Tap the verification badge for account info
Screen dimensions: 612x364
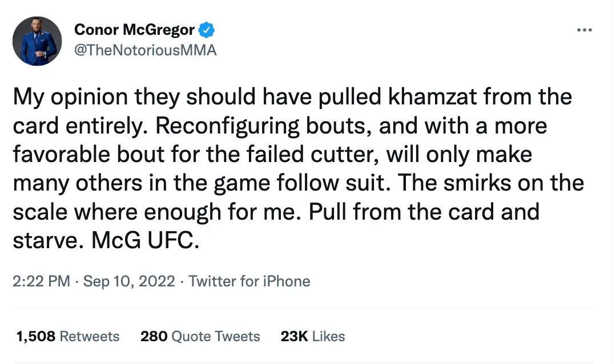tap(208, 29)
